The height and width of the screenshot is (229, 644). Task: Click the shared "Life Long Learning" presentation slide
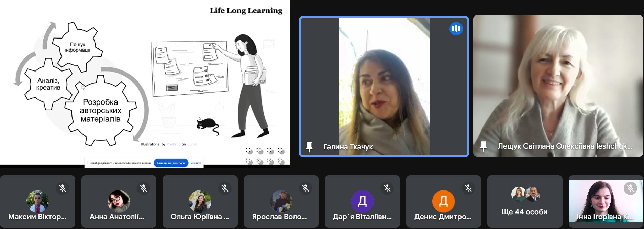[144, 83]
